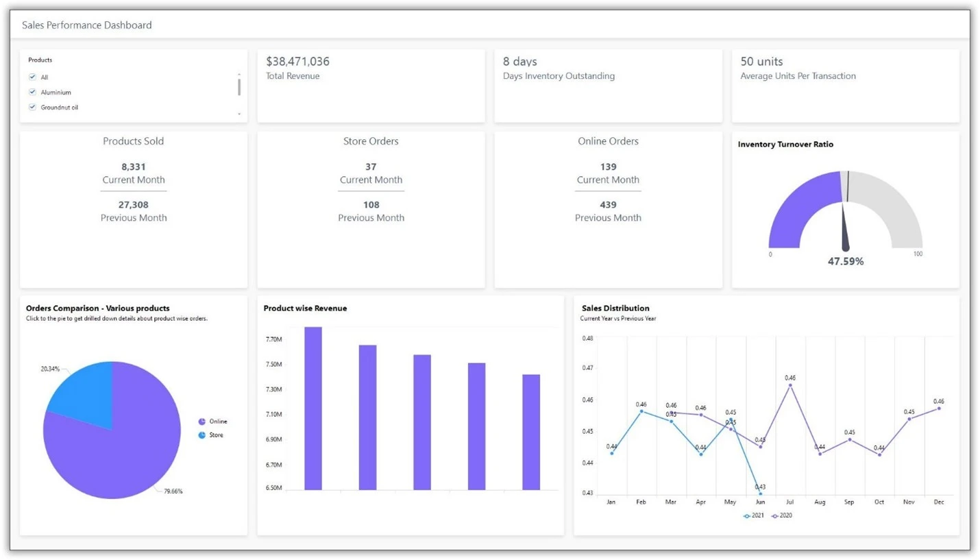Click the Days Inventory Outstanding label

[x=559, y=76]
